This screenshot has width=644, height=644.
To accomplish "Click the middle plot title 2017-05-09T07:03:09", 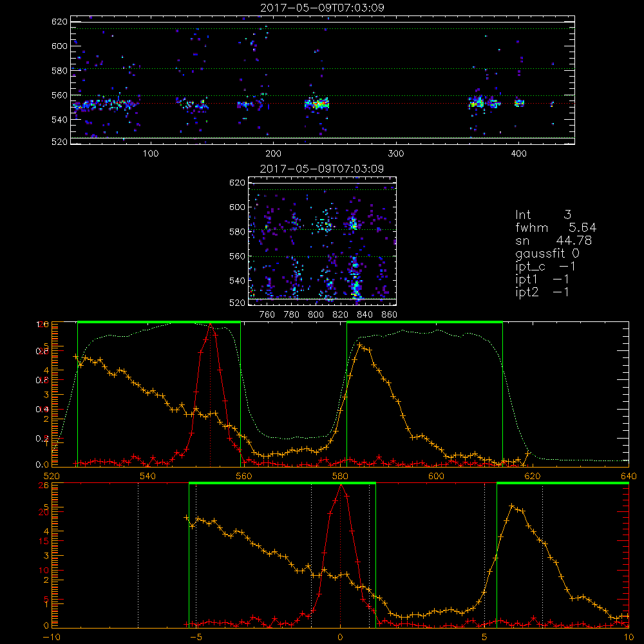I will [322, 169].
